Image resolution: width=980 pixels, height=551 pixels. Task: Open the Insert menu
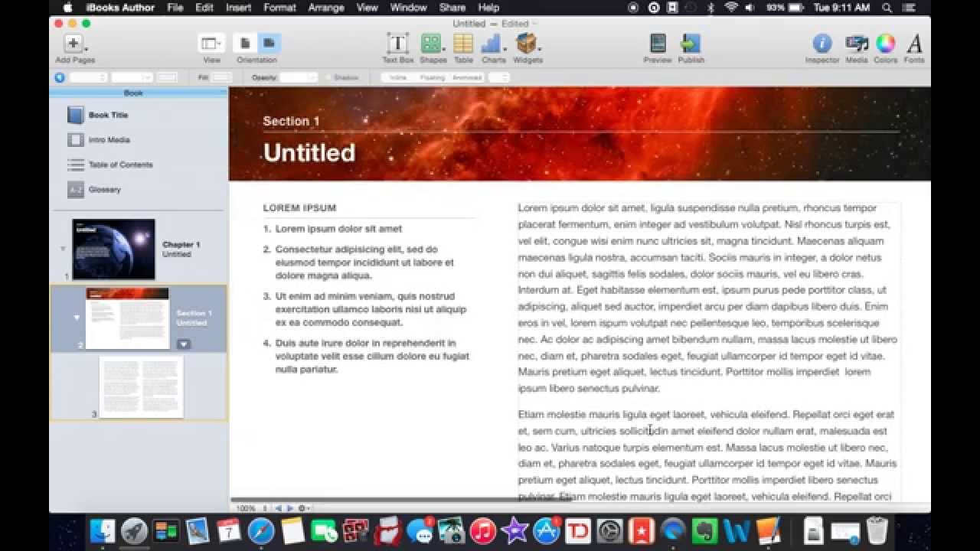pos(239,8)
